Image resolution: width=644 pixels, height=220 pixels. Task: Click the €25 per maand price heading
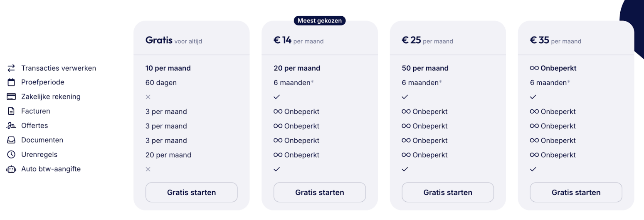(x=427, y=41)
